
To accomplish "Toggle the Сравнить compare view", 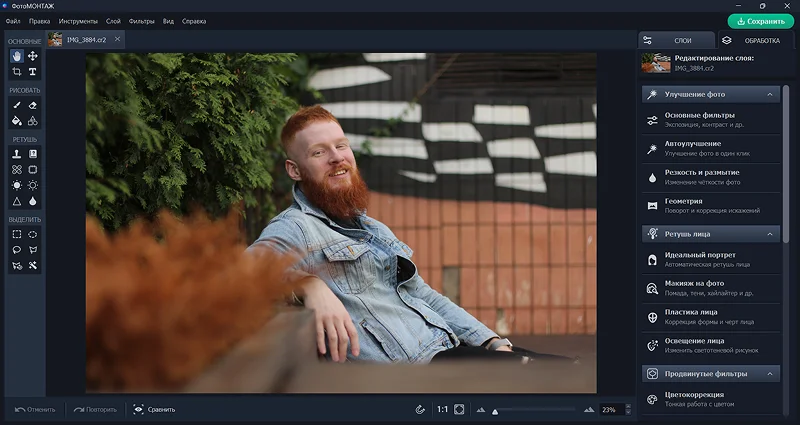I will click(x=153, y=409).
